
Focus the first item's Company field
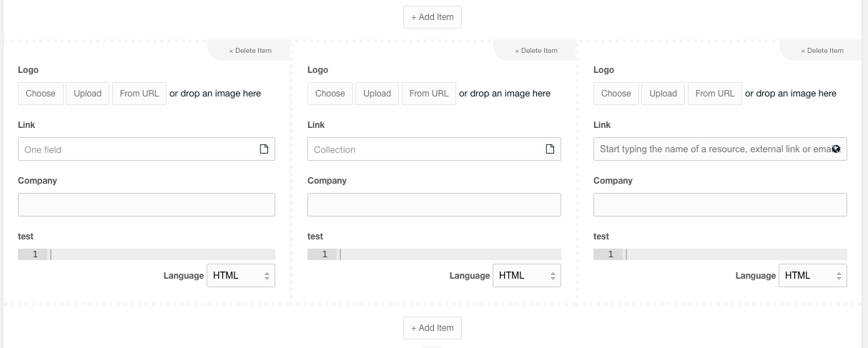(x=147, y=204)
